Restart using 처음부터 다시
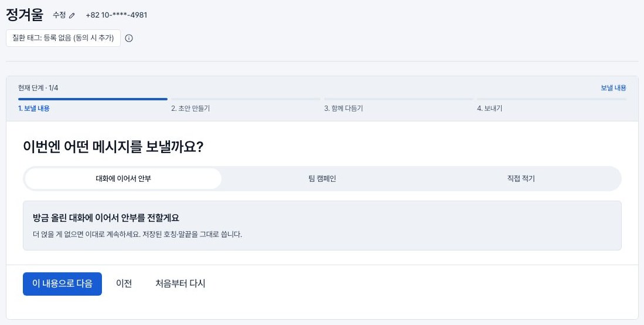The height and width of the screenshot is (325, 644). pos(180,284)
